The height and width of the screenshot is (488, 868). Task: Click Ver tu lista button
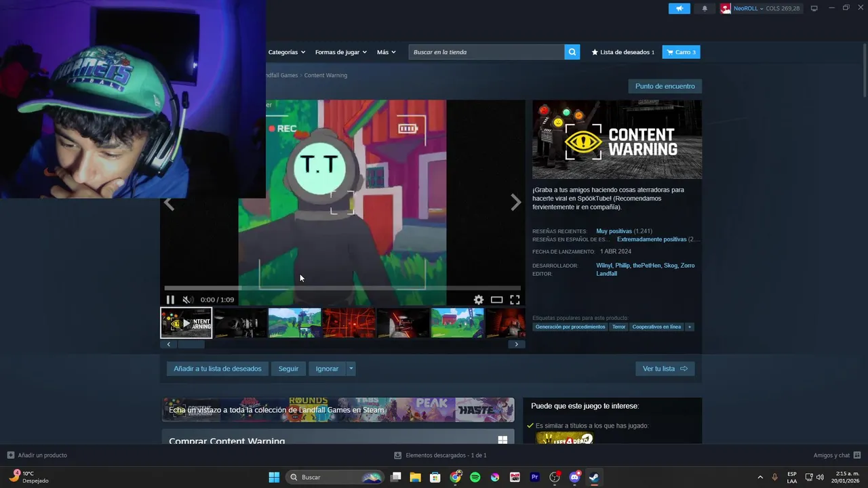[665, 369]
